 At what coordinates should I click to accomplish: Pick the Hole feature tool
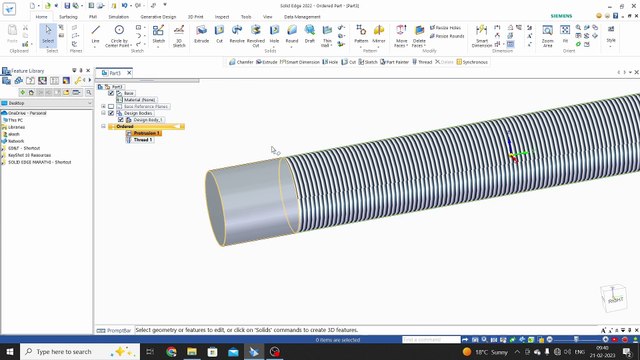click(x=274, y=34)
